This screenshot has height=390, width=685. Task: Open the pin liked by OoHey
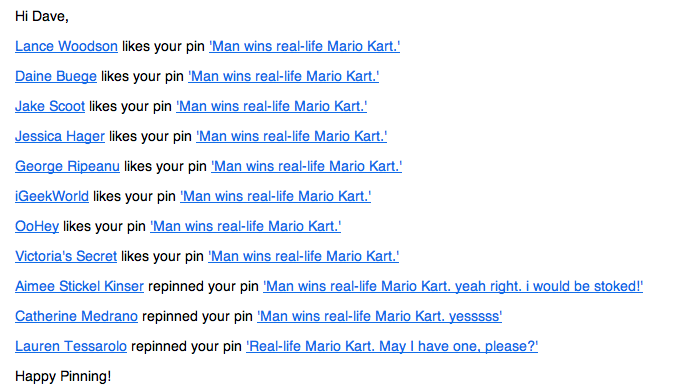click(246, 226)
